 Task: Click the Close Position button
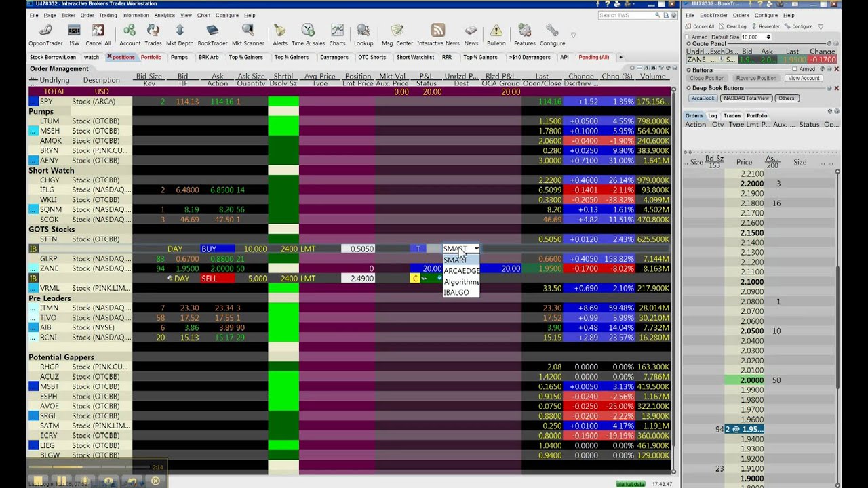click(x=707, y=78)
